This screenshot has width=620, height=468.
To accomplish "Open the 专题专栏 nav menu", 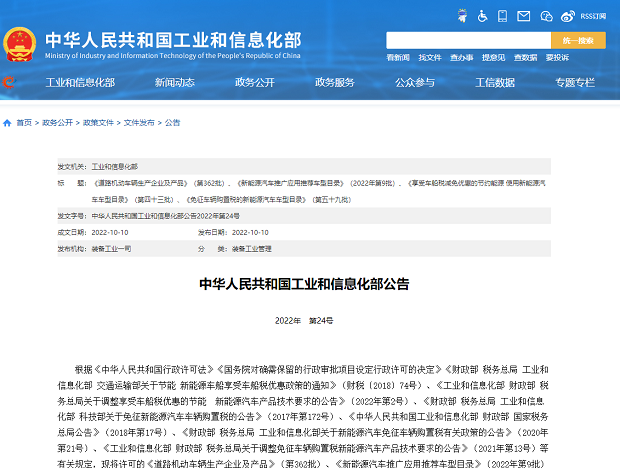I will (x=575, y=82).
